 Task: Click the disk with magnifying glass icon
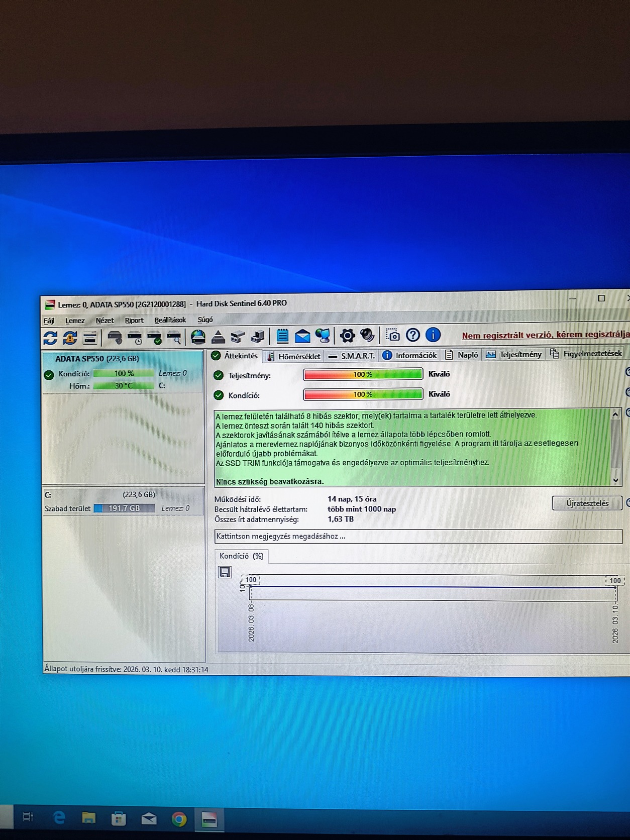coord(174,338)
